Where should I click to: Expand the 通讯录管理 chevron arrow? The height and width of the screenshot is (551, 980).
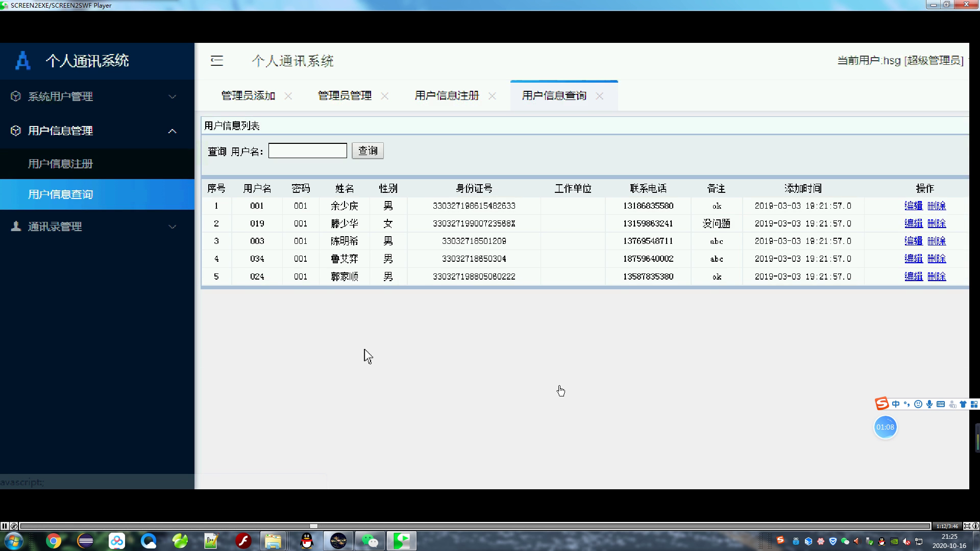click(x=173, y=227)
